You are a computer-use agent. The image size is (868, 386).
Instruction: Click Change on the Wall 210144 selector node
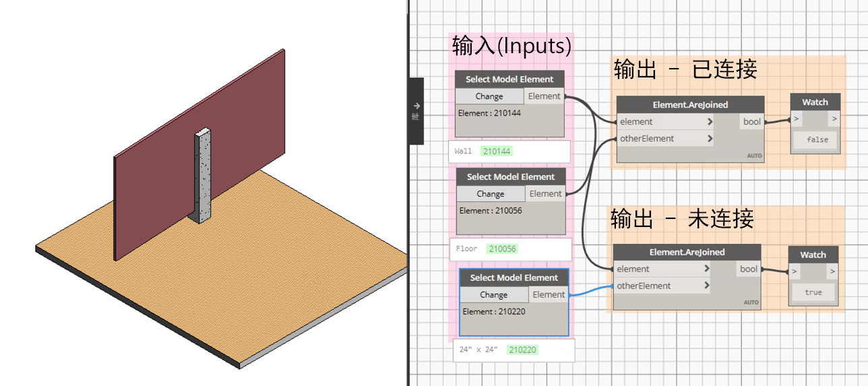coord(489,96)
